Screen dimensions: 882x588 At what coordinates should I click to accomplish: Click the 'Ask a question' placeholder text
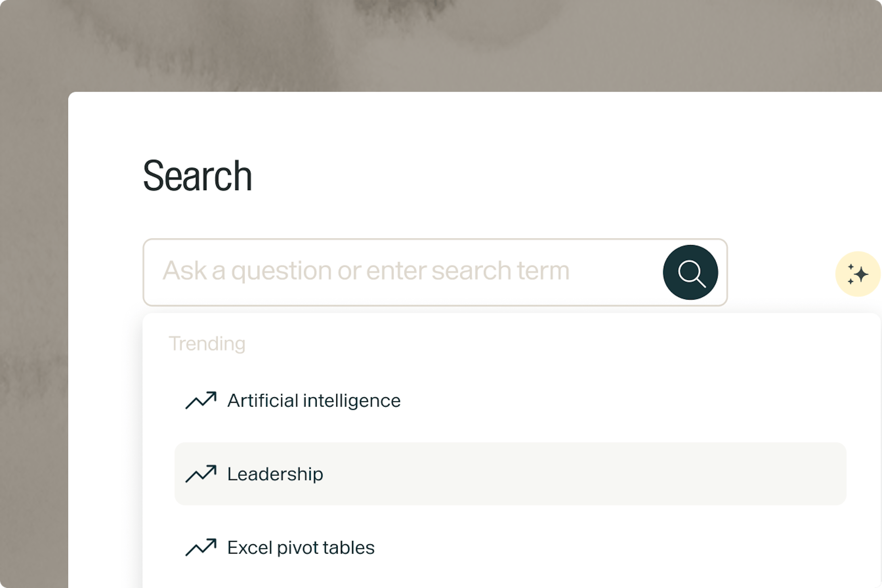coord(366,271)
